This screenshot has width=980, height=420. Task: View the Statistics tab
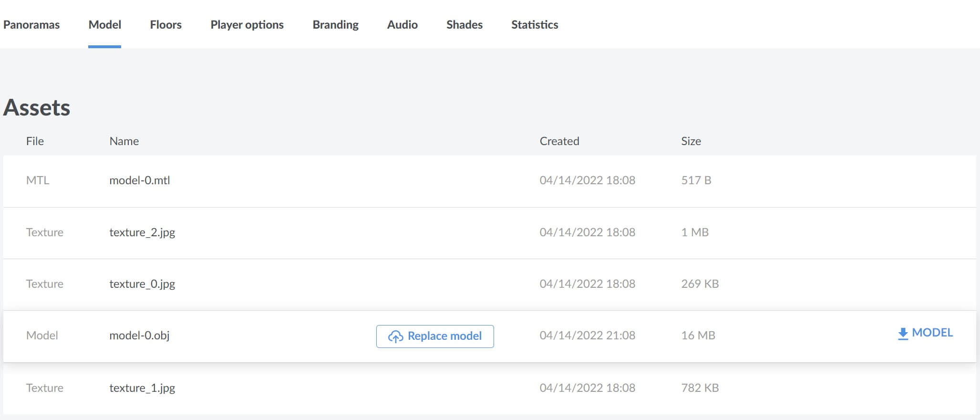click(x=535, y=25)
